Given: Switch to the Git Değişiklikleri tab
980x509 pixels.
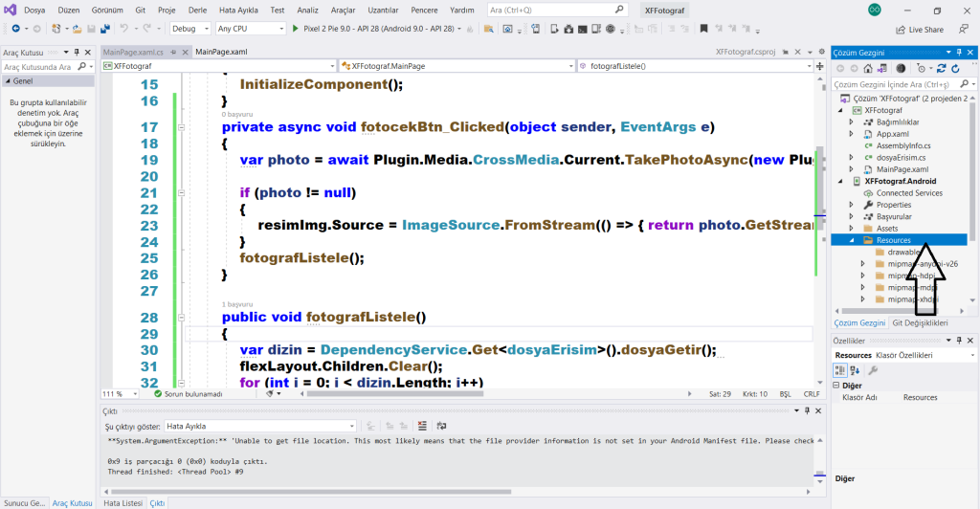Looking at the screenshot, I should pyautogui.click(x=920, y=323).
